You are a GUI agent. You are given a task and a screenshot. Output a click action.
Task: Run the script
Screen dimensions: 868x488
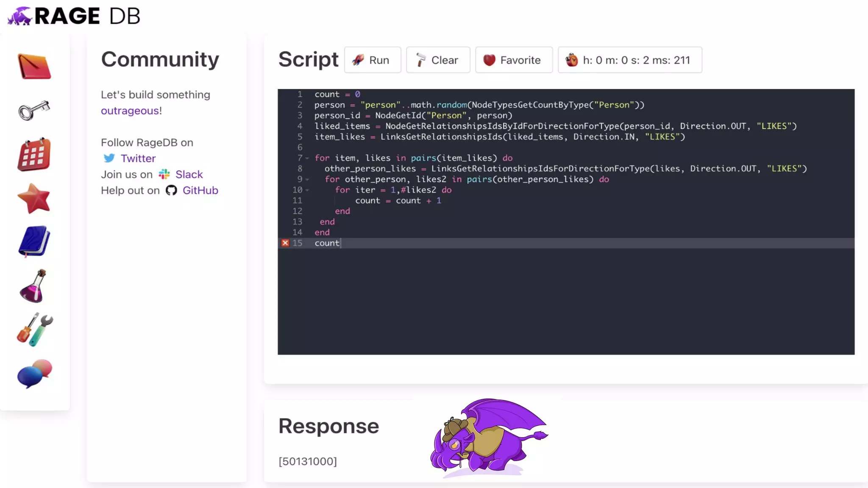372,60
